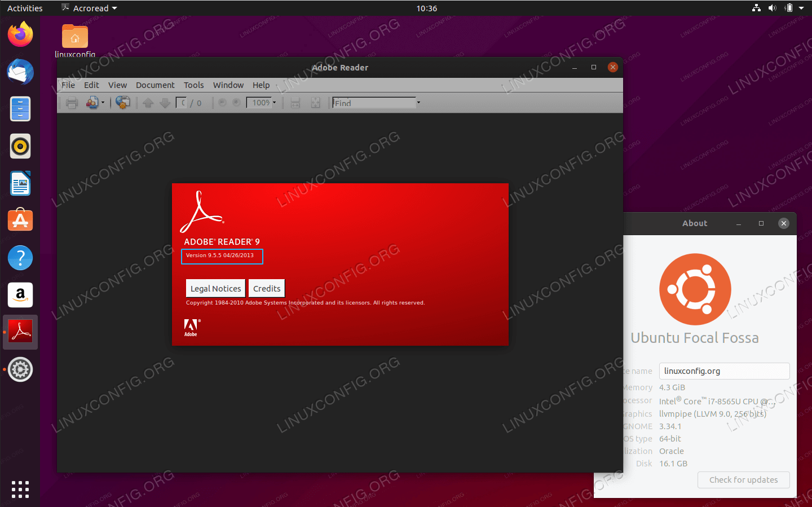Select the Collaborate icon on the toolbar

92,103
